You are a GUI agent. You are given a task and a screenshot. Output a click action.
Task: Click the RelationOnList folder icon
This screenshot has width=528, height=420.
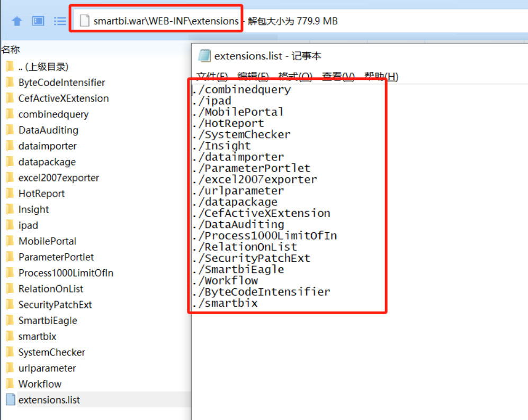(x=10, y=288)
